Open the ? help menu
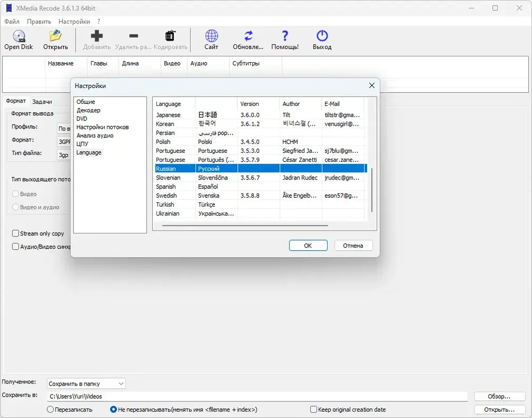This screenshot has height=418, width=532. point(99,21)
